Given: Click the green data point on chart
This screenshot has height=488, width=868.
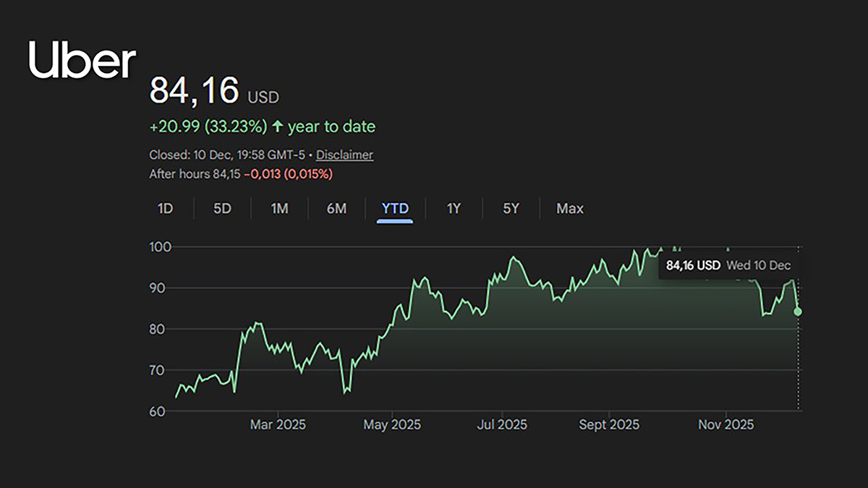Looking at the screenshot, I should tap(798, 312).
